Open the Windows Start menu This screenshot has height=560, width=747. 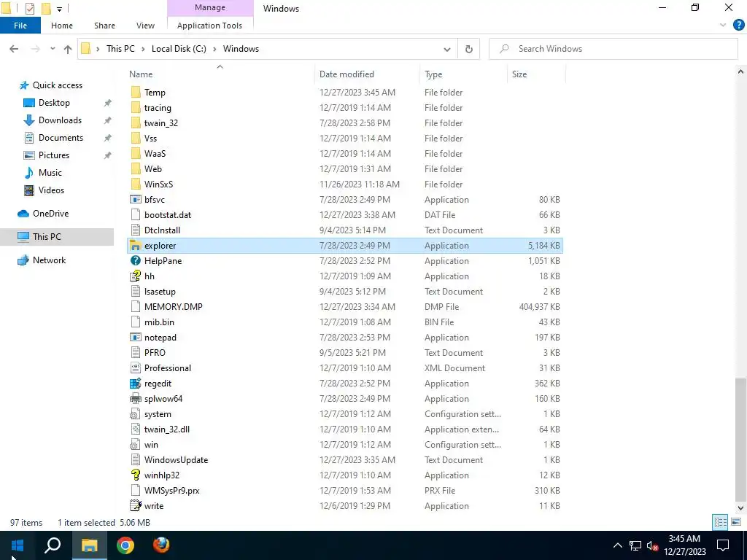18,545
